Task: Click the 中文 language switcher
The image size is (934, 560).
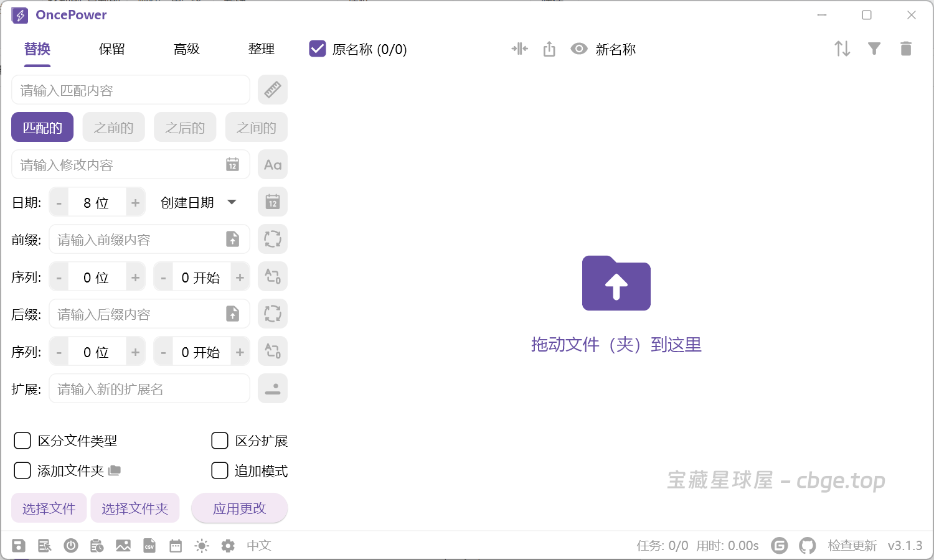Action: click(x=259, y=546)
